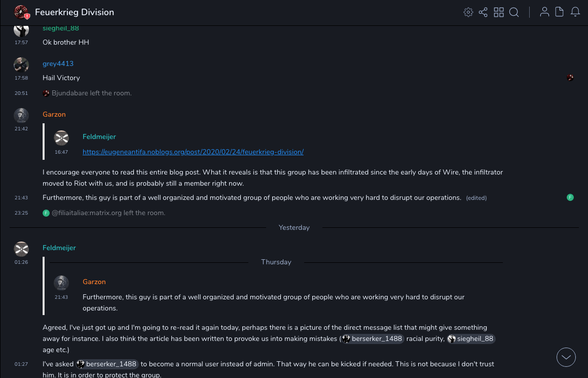
Task: Click the read receipt avatar beside Hail Victory
Action: point(570,78)
